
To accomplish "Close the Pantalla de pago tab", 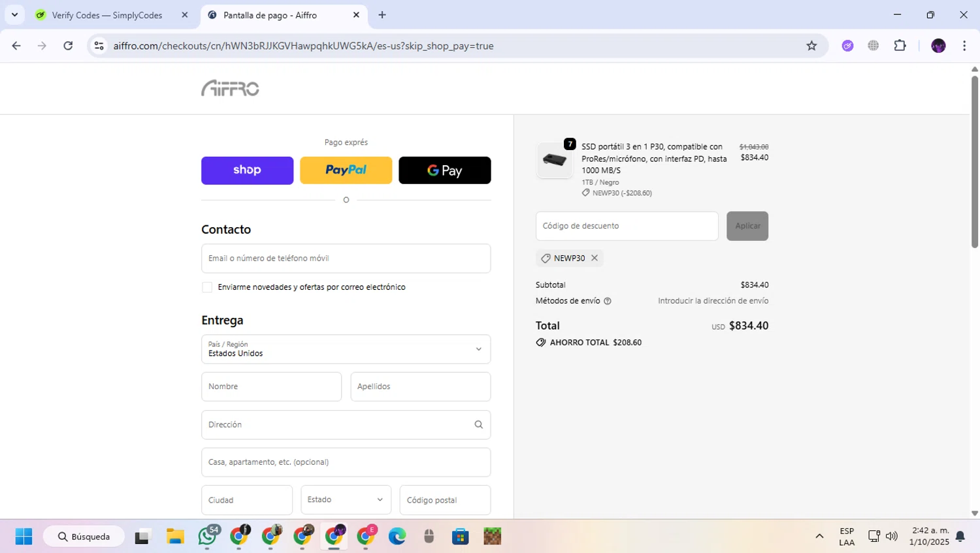I will point(356,15).
